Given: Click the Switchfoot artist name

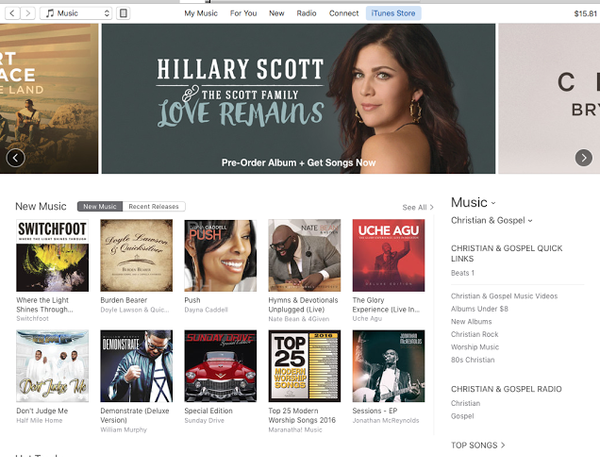Looking at the screenshot, I should [x=33, y=318].
